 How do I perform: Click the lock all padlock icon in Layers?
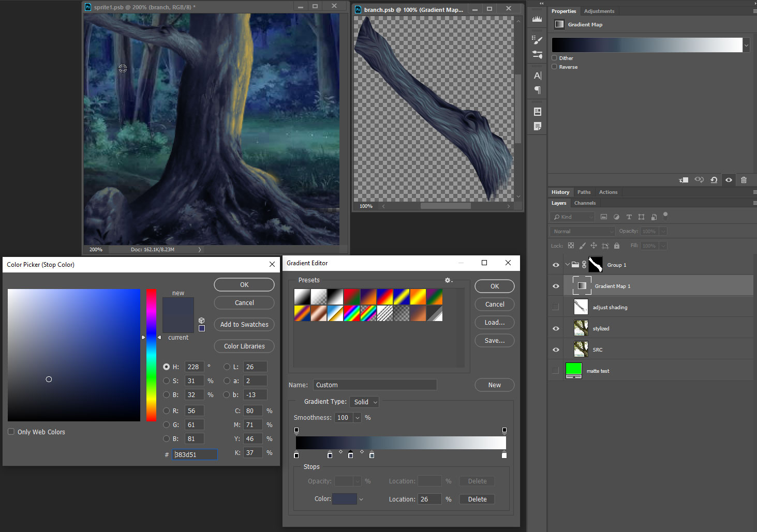click(x=616, y=246)
